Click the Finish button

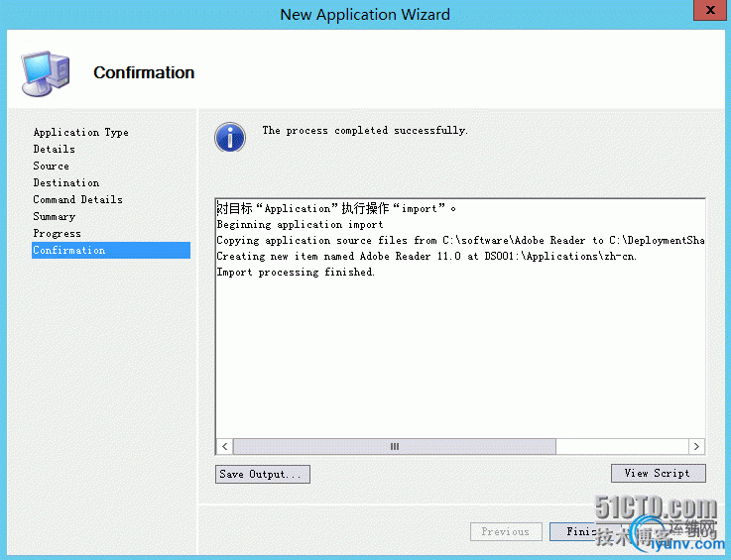click(x=585, y=531)
